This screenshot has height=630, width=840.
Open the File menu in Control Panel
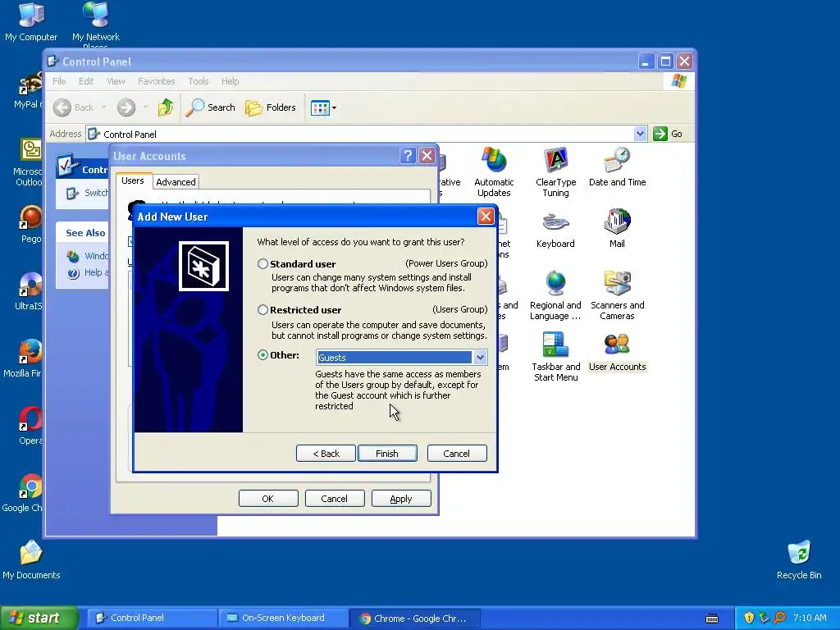click(x=59, y=81)
